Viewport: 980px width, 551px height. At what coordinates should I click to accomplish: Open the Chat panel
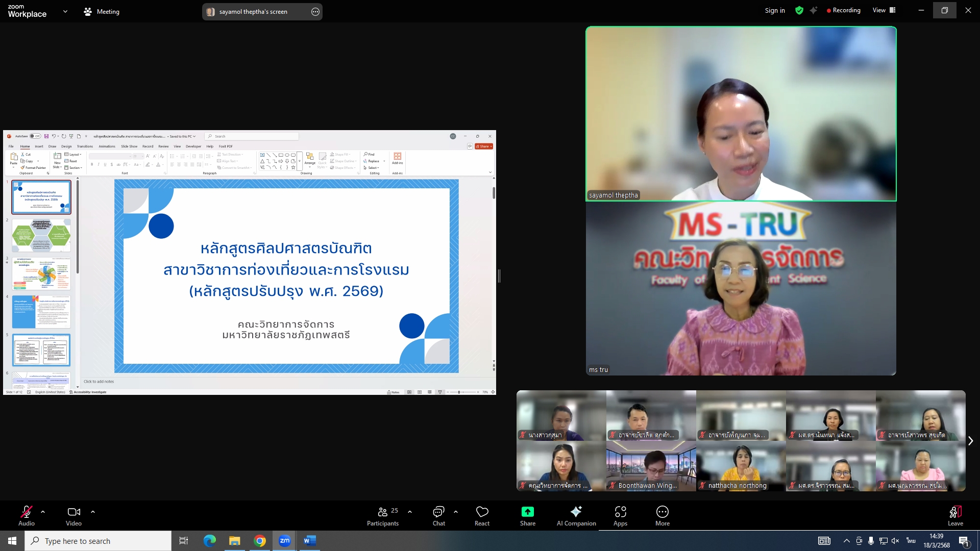[438, 512]
